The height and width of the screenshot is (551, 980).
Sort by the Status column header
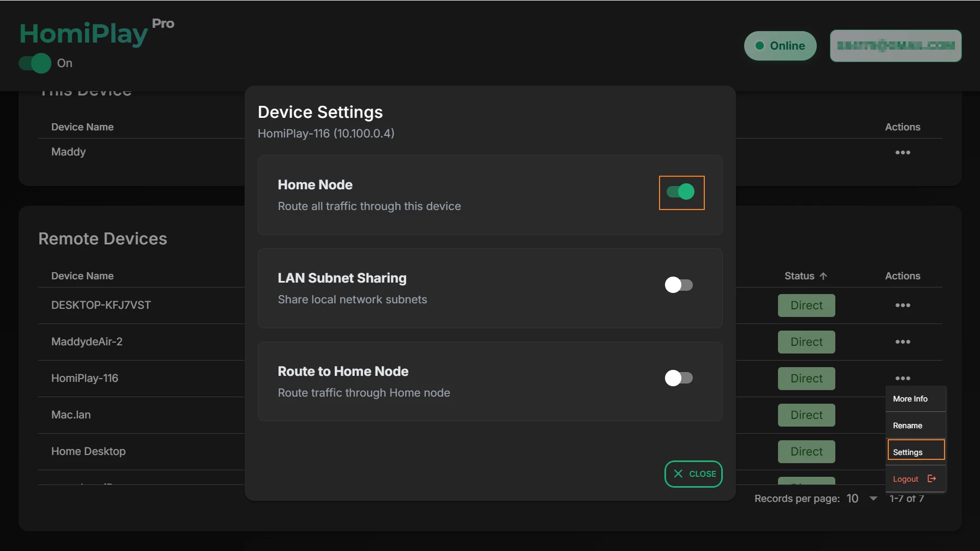tap(806, 276)
